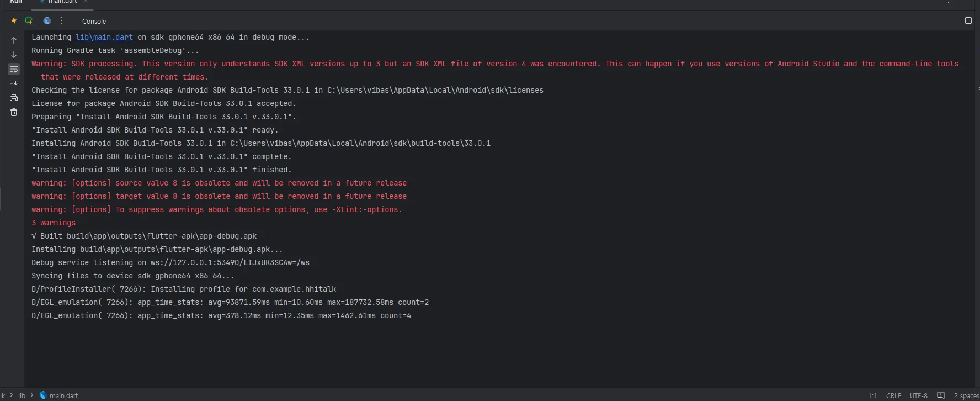Click the '3 warnings' line
This screenshot has height=401, width=980.
tap(54, 223)
